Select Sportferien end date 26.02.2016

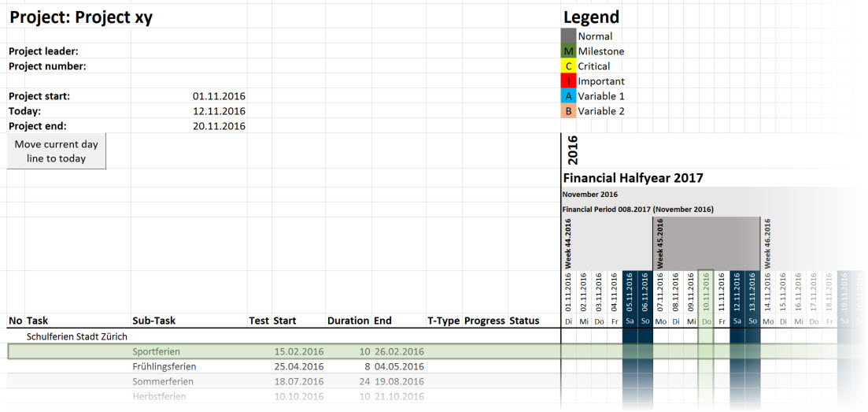(399, 351)
